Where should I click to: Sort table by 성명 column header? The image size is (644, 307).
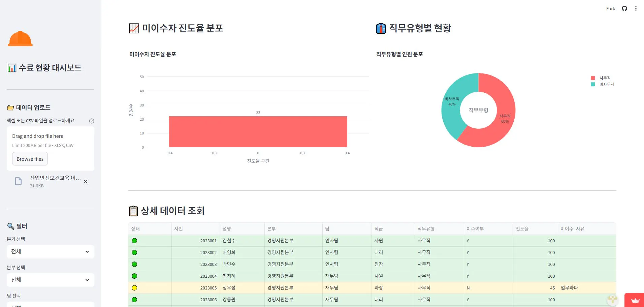242,229
